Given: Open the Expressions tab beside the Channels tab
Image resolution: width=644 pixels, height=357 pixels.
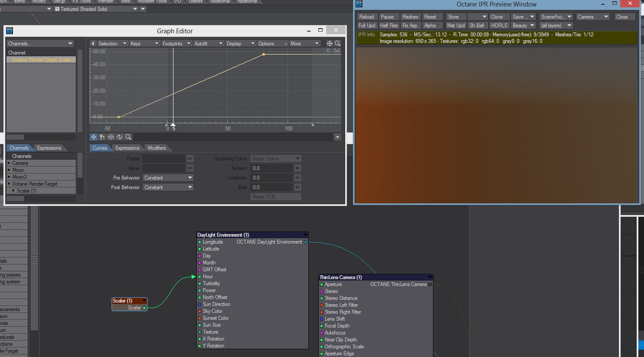Looking at the screenshot, I should [x=49, y=148].
